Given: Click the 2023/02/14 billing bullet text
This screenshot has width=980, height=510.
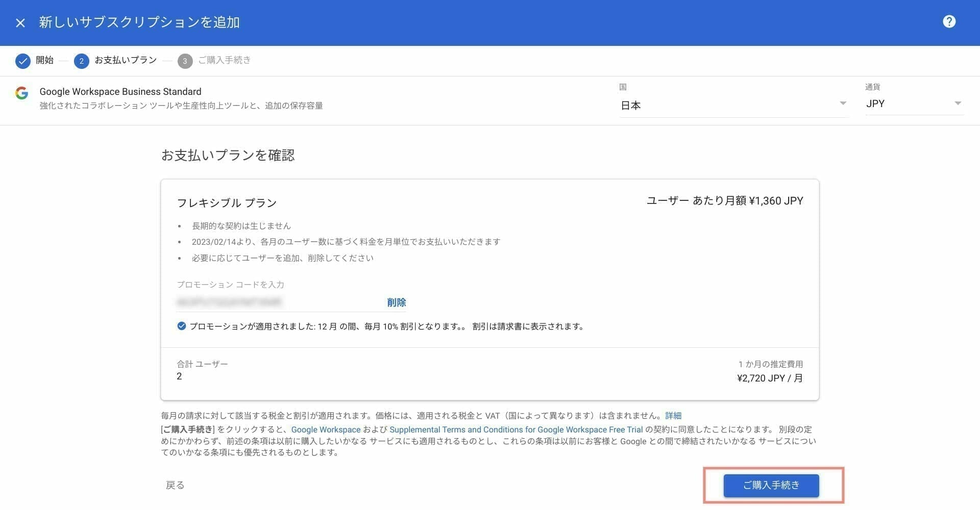Looking at the screenshot, I should pyautogui.click(x=346, y=242).
